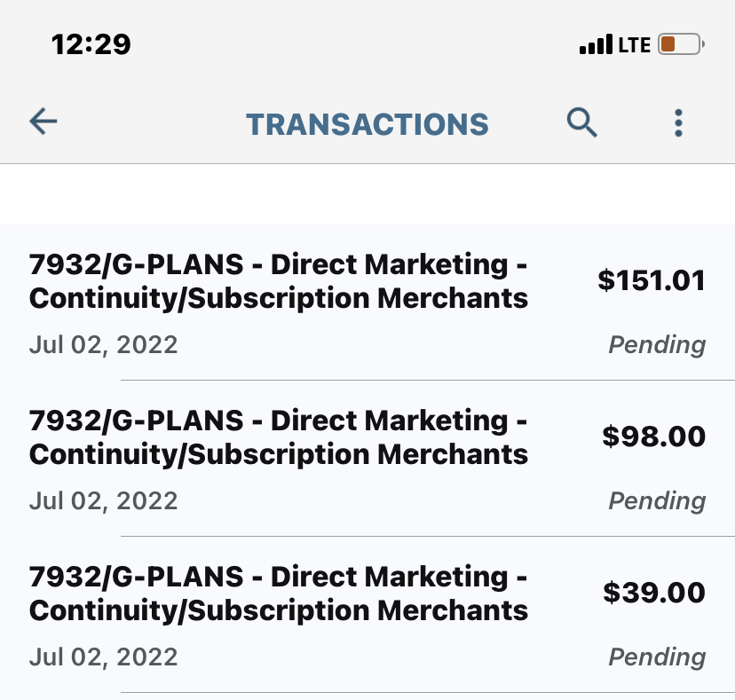Viewport: 735px width, 700px height.
Task: Tap the Jul 02, 2022 date on first transaction
Action: 103,345
